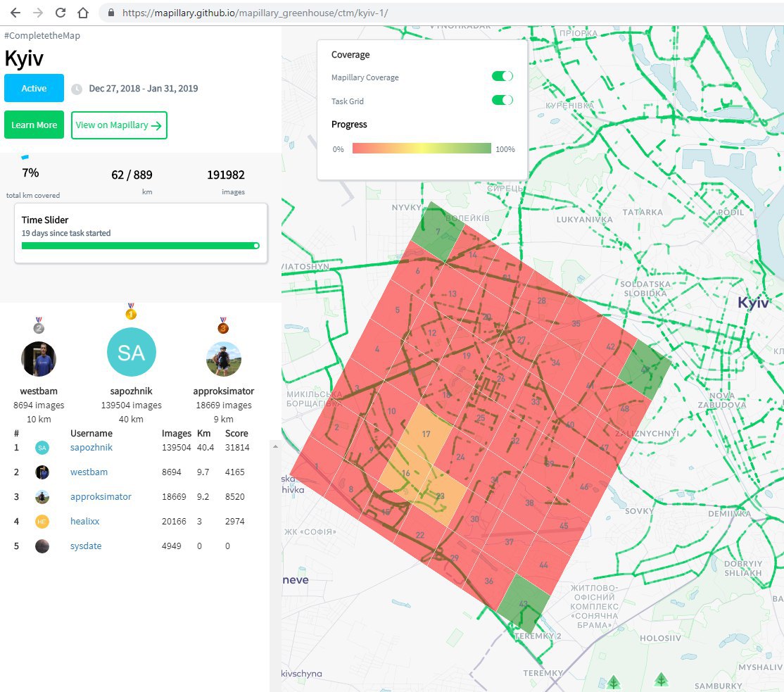Image resolution: width=784 pixels, height=692 pixels.
Task: Open healixx's profile link in leaderboard
Action: (85, 521)
